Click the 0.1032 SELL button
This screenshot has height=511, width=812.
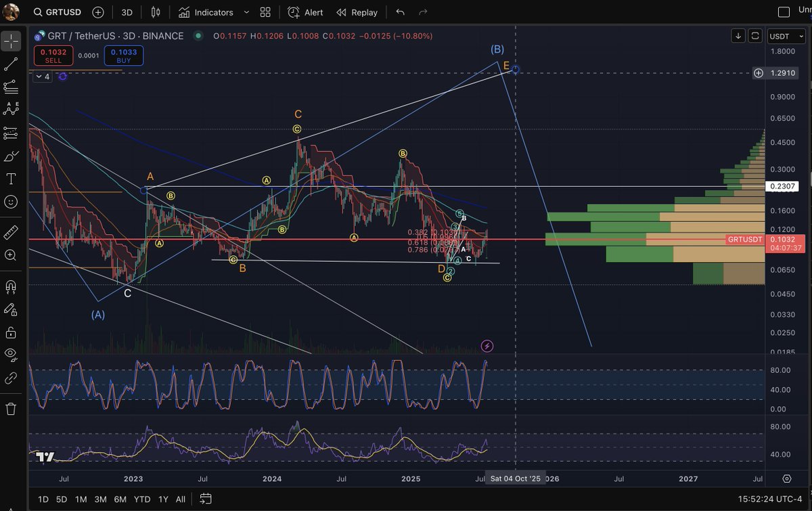(x=53, y=55)
